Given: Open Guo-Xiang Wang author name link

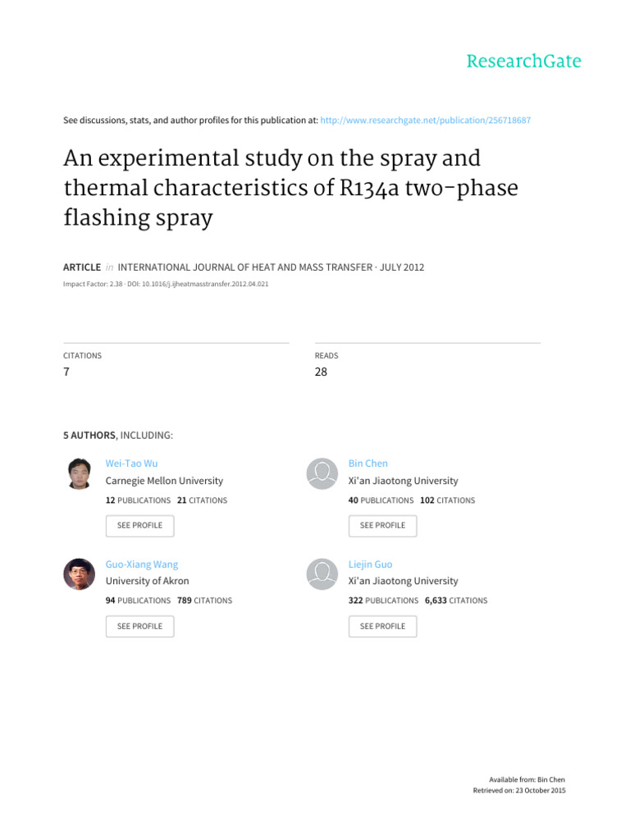Looking at the screenshot, I should click(x=142, y=564).
